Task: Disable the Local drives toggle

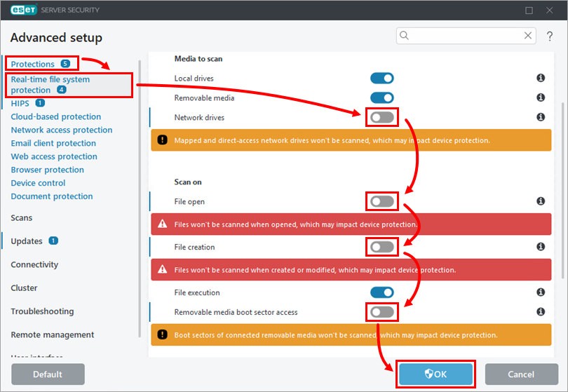Action: [x=382, y=79]
